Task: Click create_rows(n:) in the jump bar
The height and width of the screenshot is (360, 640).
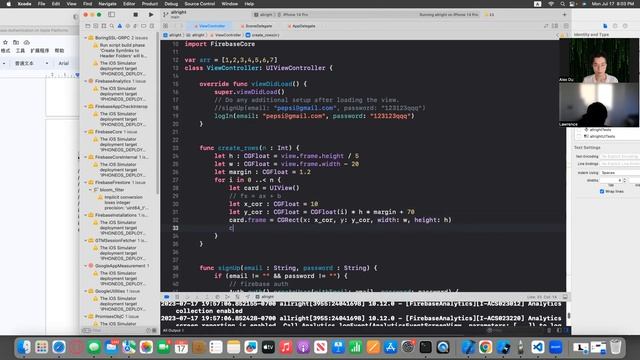Action: point(262,35)
